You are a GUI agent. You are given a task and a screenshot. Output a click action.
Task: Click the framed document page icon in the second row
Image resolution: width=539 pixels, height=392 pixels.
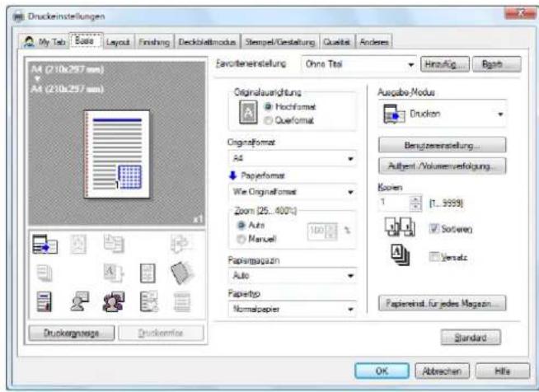pos(148,273)
